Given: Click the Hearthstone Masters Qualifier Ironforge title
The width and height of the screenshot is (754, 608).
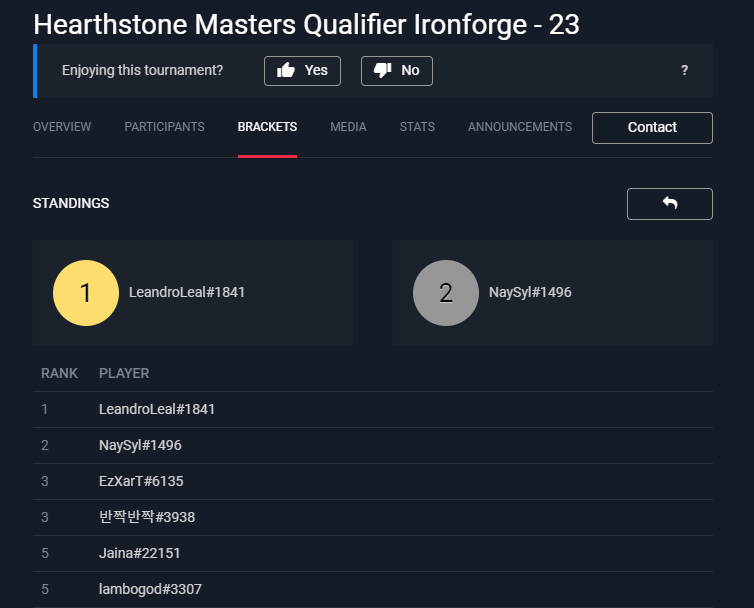Looking at the screenshot, I should point(306,25).
